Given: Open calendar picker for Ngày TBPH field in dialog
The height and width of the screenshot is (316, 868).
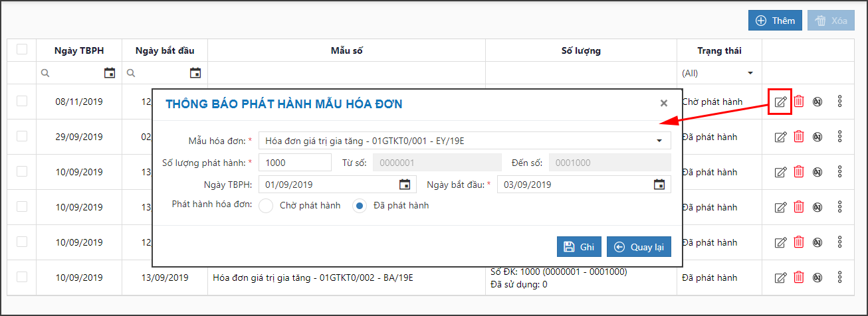Looking at the screenshot, I should [404, 185].
